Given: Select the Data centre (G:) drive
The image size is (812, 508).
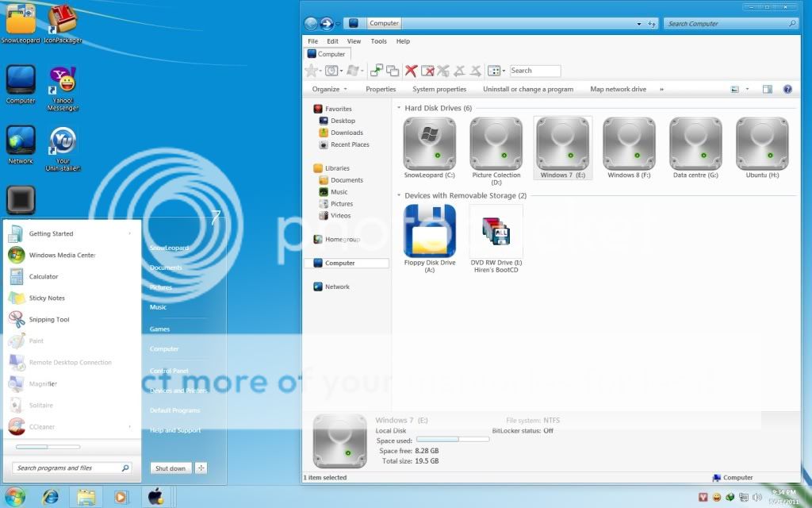Looking at the screenshot, I should pos(695,144).
